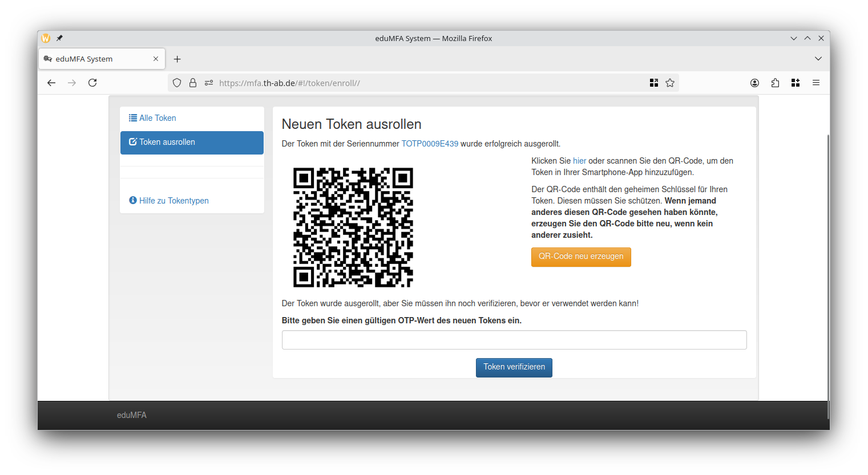Maximize the Firefox window
The height and width of the screenshot is (475, 868).
pos(808,38)
